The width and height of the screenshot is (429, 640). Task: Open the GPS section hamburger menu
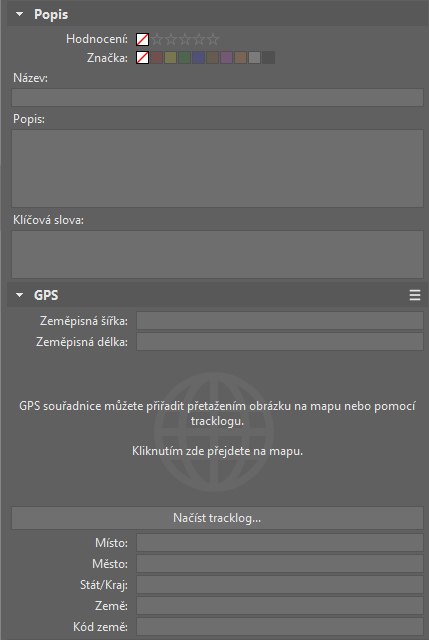pos(415,295)
